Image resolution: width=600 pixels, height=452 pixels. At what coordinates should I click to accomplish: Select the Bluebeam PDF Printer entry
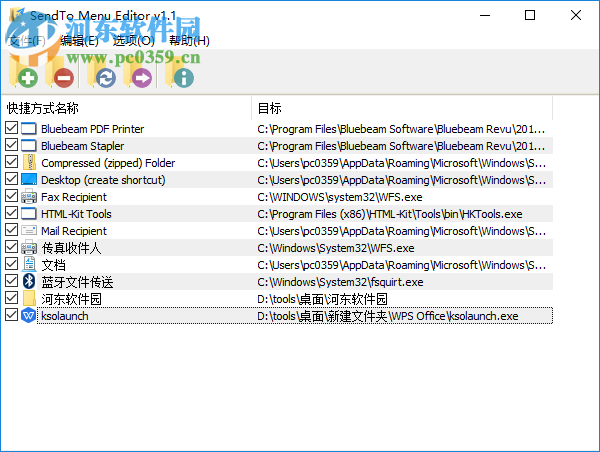[x=92, y=129]
